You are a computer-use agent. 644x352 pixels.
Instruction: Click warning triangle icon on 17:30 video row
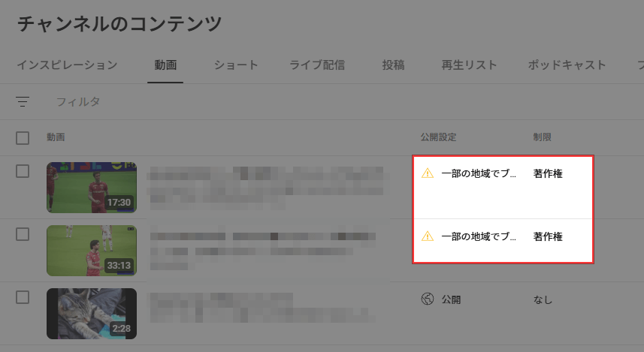428,173
